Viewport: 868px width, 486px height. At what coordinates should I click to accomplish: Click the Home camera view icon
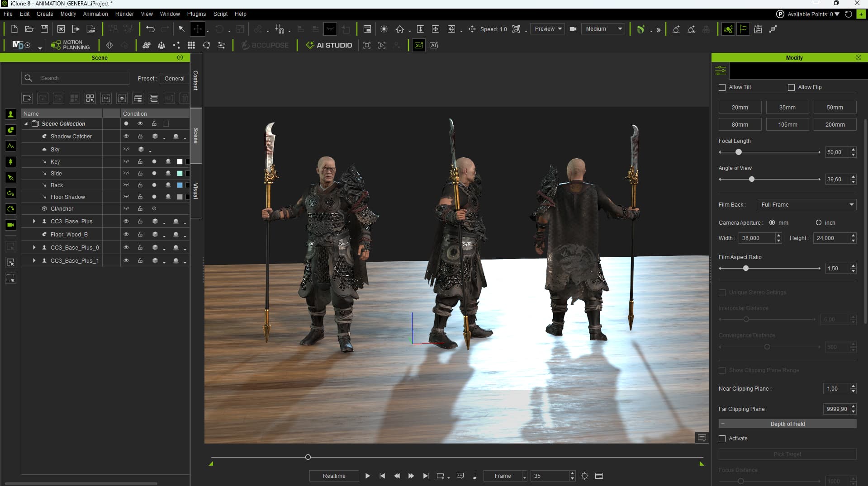coord(399,29)
